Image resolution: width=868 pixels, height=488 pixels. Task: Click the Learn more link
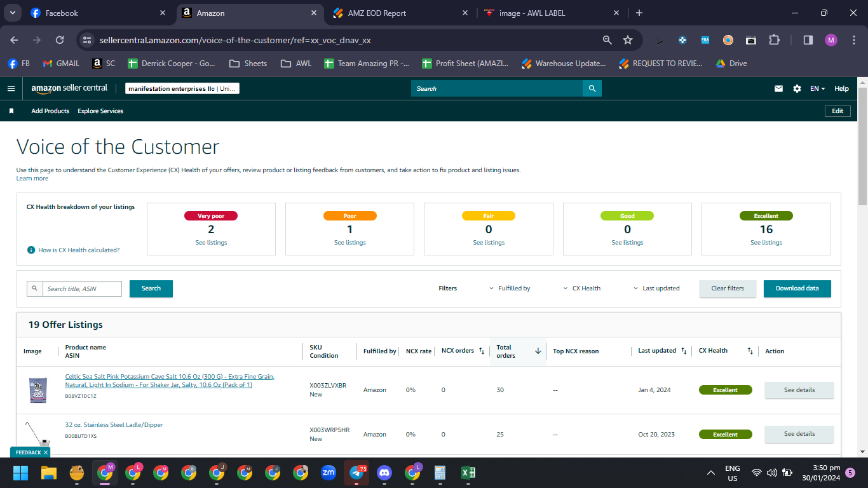tap(32, 179)
